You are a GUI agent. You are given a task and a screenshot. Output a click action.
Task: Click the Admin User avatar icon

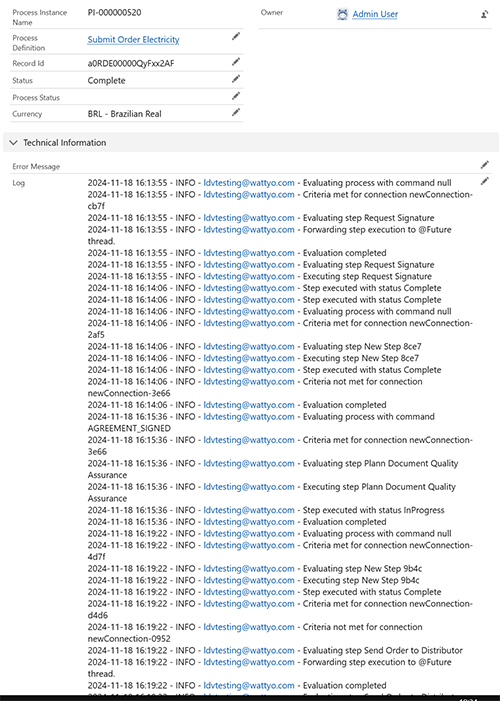[342, 14]
